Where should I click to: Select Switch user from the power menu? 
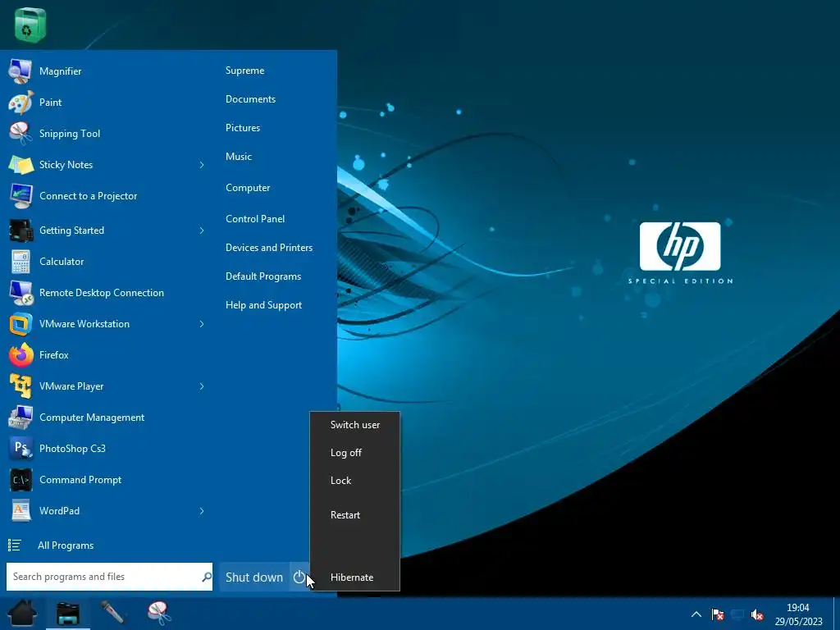tap(354, 425)
